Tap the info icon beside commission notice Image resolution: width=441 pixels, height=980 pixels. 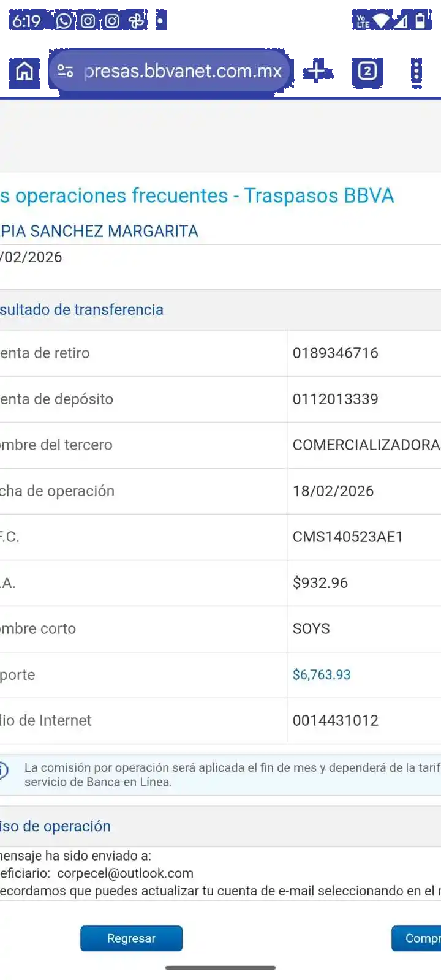(4, 771)
